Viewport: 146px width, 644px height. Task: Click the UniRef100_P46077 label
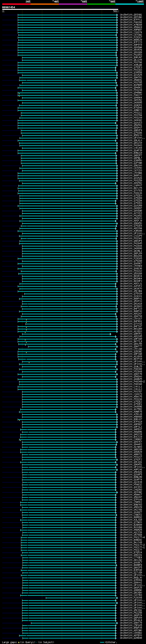click(131, 95)
